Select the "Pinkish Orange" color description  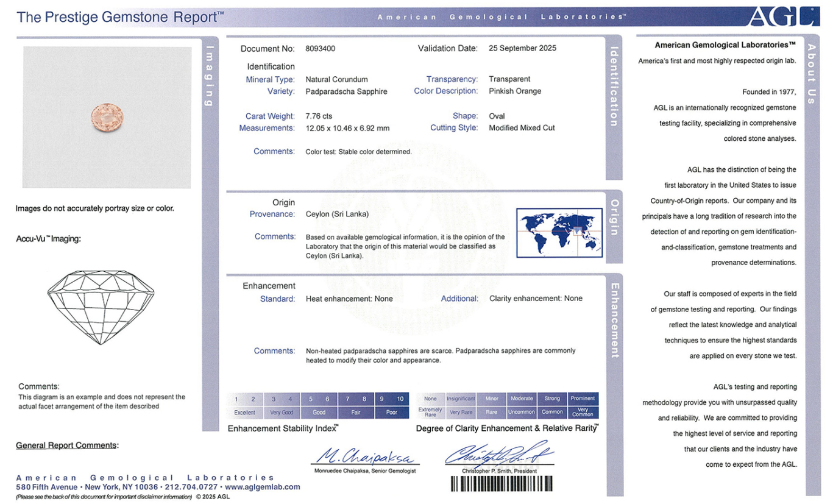point(515,91)
